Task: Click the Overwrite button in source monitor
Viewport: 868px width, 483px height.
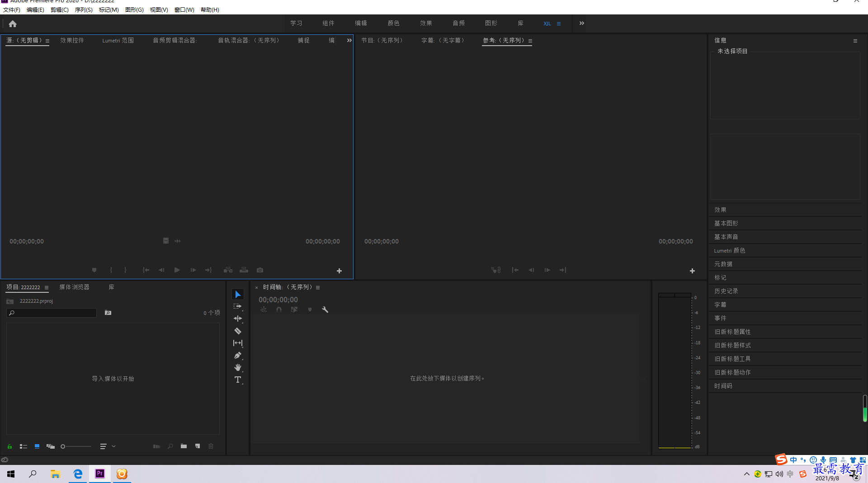Action: pyautogui.click(x=244, y=270)
